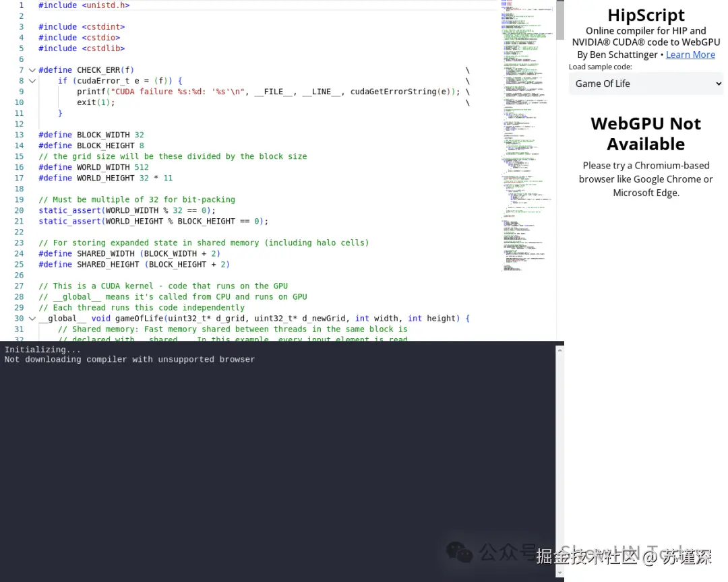Click the '#define SHARED_HEIGHT' line
The height and width of the screenshot is (582, 728).
134,265
